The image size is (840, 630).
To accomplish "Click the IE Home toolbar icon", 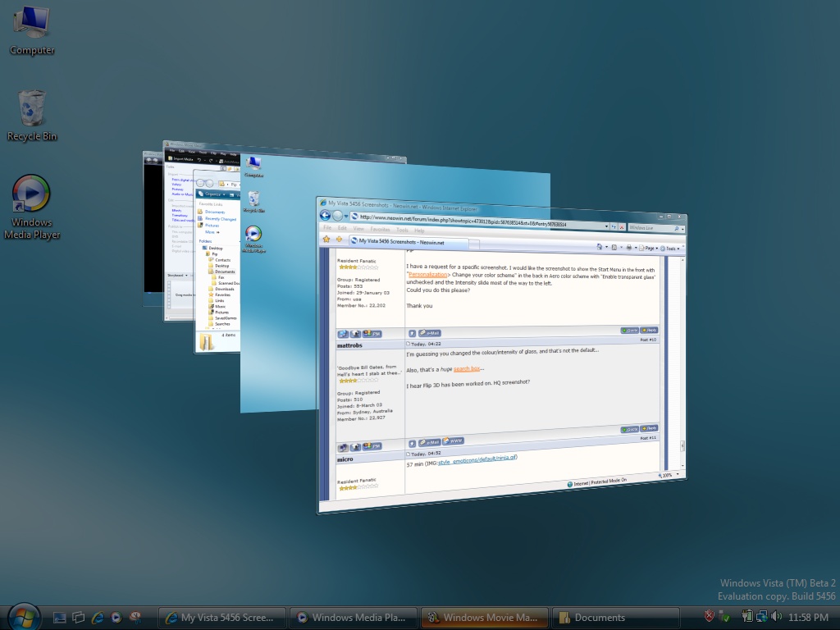I will (599, 247).
